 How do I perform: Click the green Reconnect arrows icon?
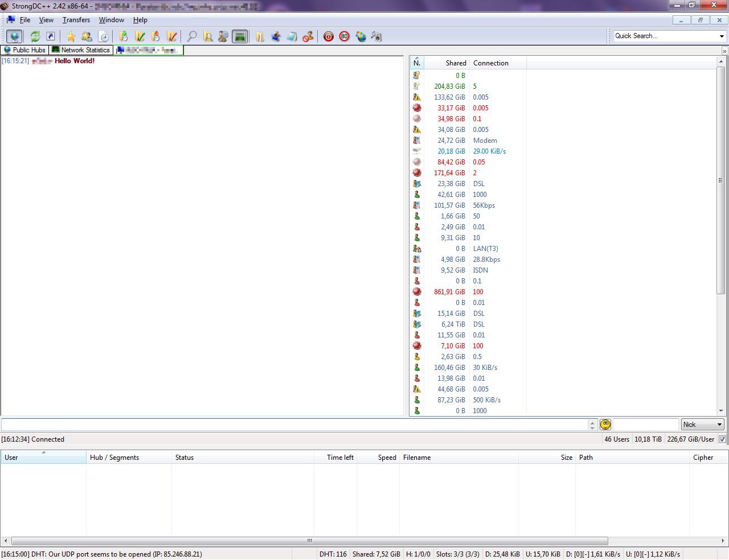(35, 36)
